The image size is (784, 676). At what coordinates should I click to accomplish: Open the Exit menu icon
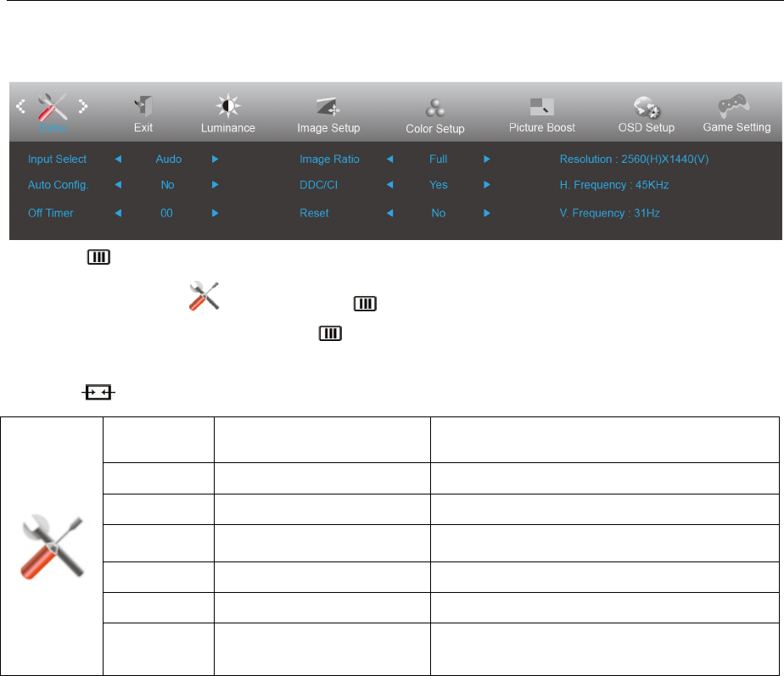tap(143, 105)
